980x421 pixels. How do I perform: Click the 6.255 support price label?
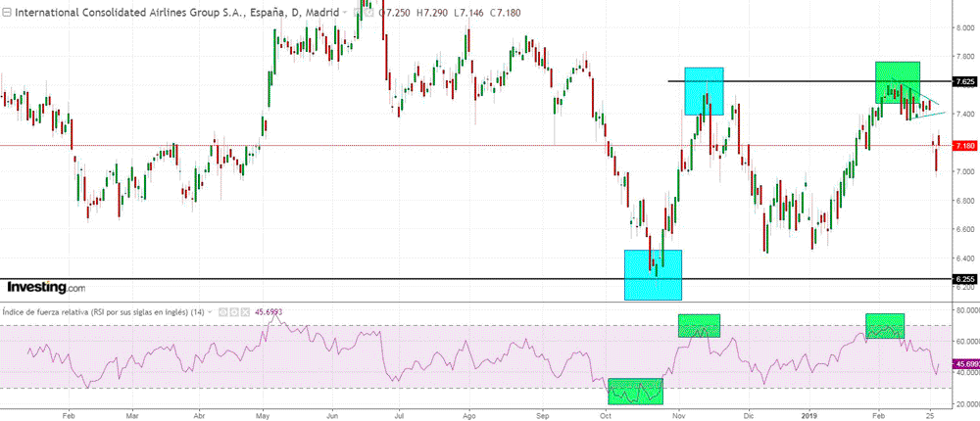click(x=965, y=279)
